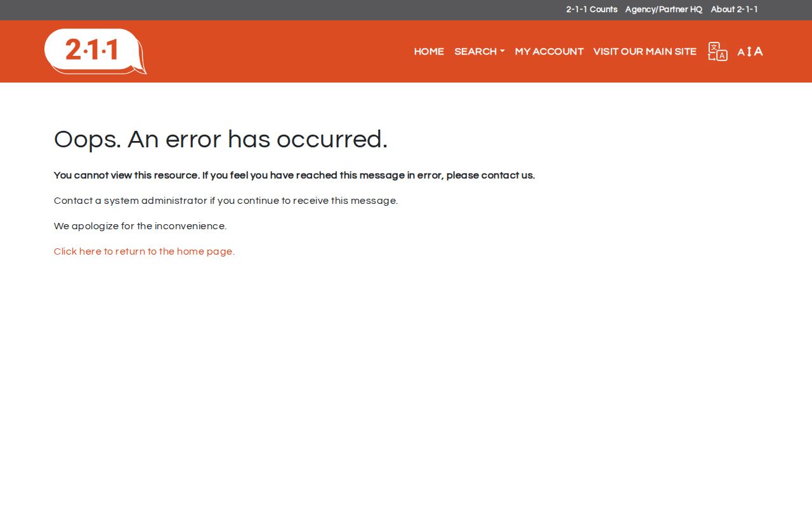Click the "We apologize for the inconvenience" line
The image size is (812, 508).
click(x=140, y=226)
